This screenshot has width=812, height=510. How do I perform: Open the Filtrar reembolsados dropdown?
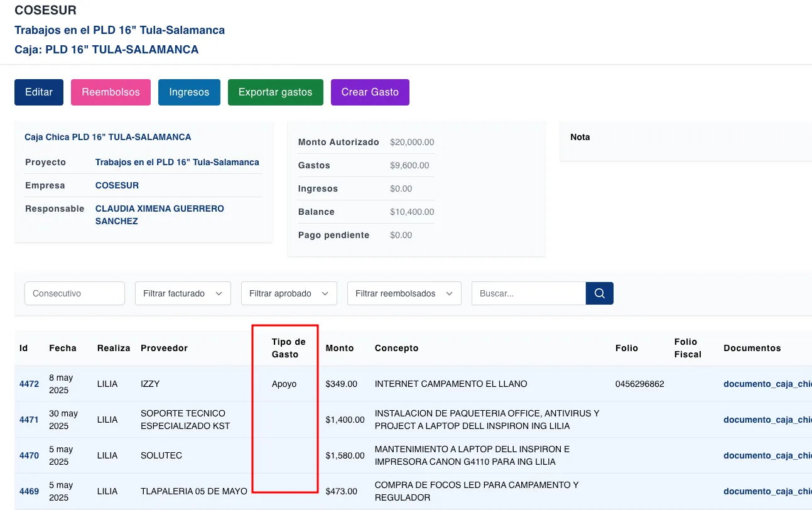[x=404, y=293]
